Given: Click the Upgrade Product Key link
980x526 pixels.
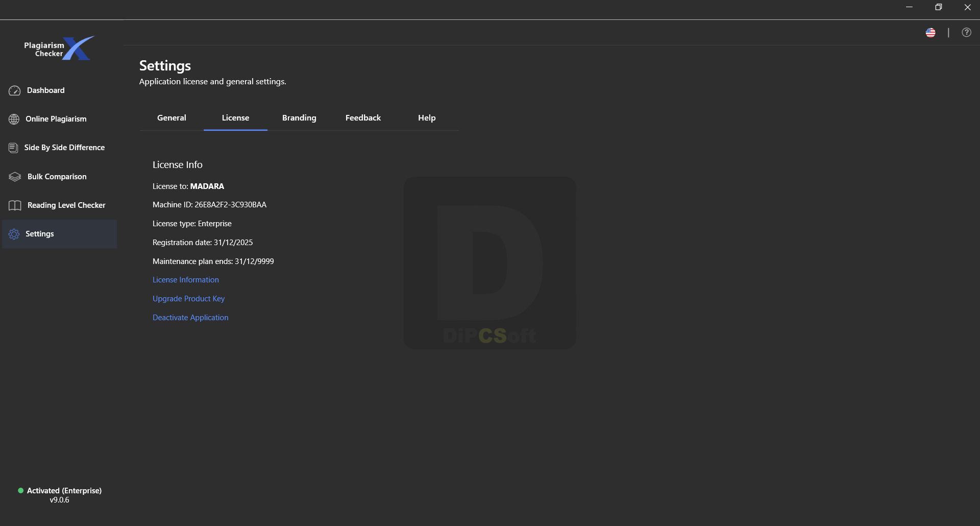Looking at the screenshot, I should [188, 299].
